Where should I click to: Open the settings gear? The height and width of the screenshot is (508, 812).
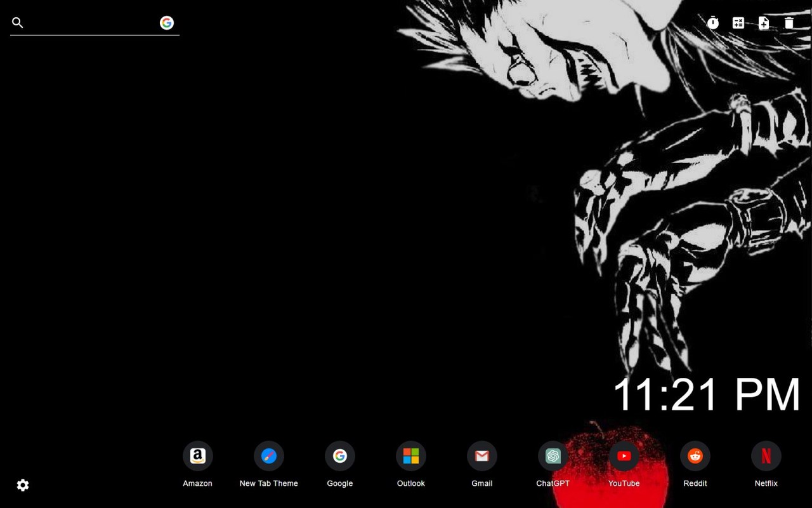point(23,485)
